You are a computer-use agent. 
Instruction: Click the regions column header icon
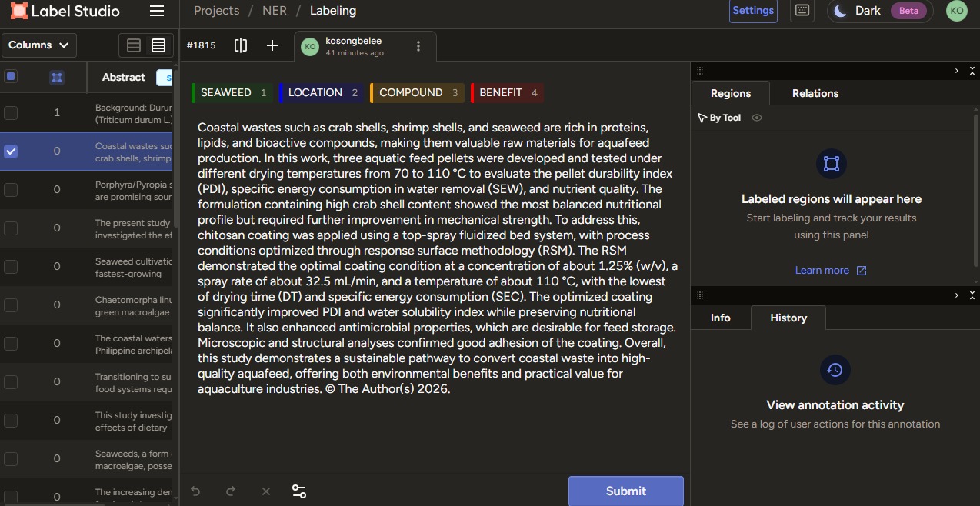(x=57, y=77)
